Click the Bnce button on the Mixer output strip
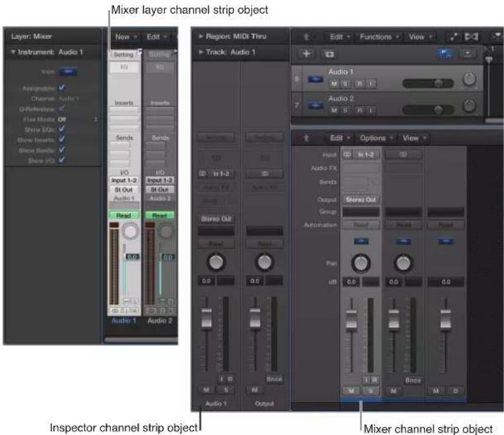504x435 pixels. 413,381
